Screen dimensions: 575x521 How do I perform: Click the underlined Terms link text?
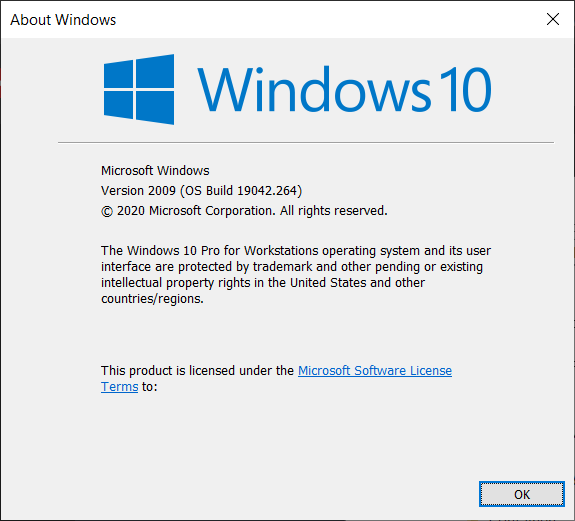point(120,386)
